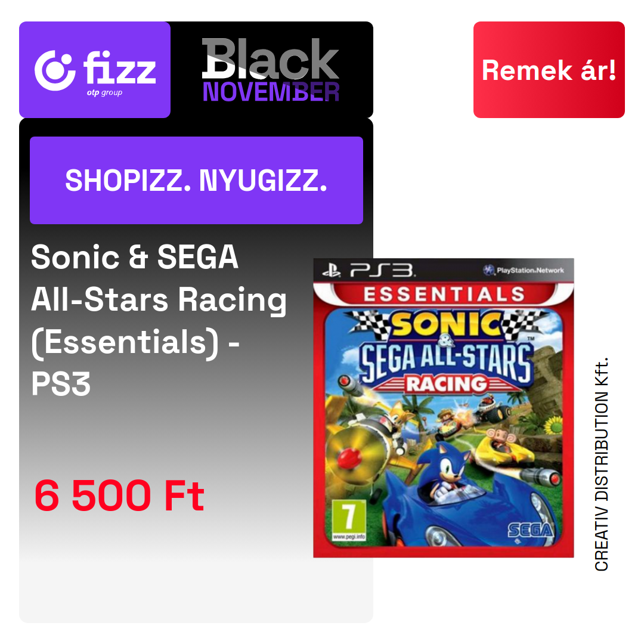This screenshot has width=644, height=644.
Task: Click the PS3 text in product title
Action: [x=61, y=385]
